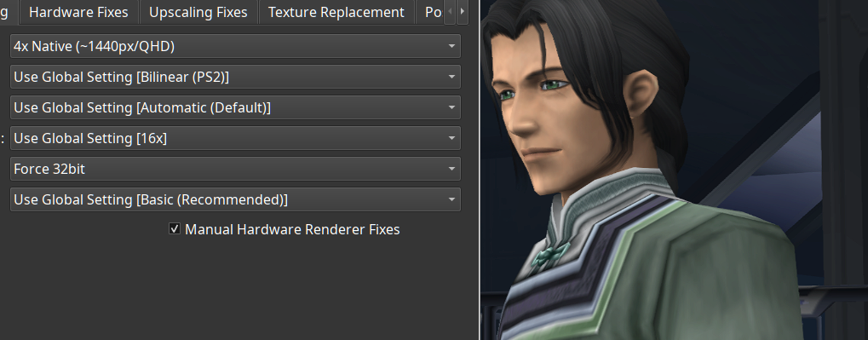The image size is (868, 340).
Task: Toggle the Manual Hardware Renderer Fixes checkbox
Action: point(175,228)
